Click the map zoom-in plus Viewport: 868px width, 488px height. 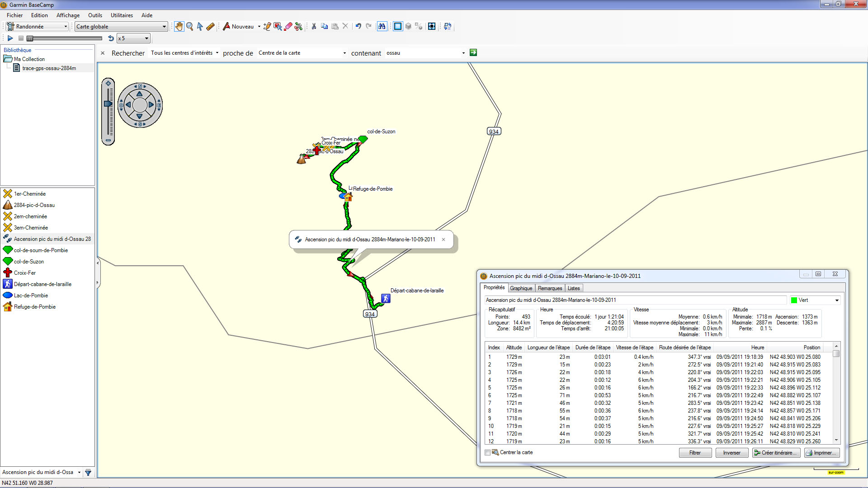tap(108, 83)
